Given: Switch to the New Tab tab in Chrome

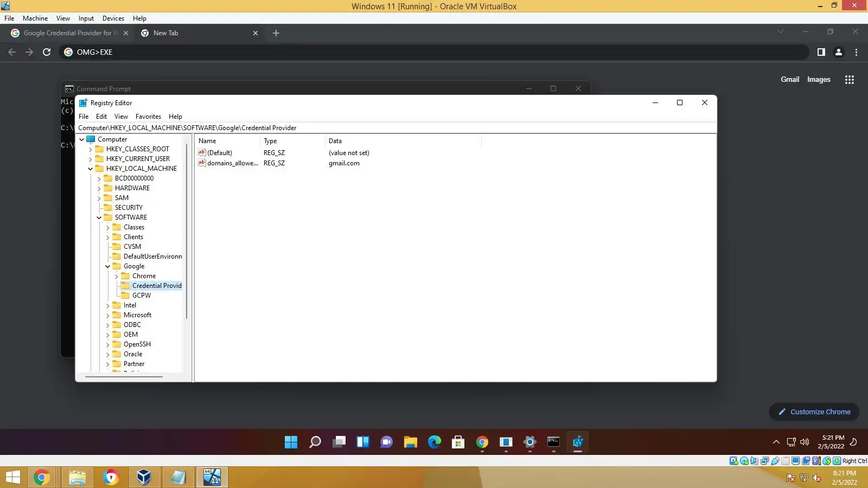Looking at the screenshot, I should point(200,33).
